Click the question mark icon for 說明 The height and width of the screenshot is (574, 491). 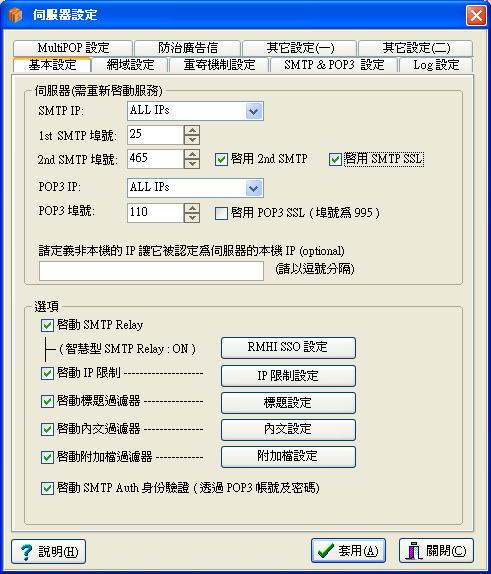pos(26,552)
